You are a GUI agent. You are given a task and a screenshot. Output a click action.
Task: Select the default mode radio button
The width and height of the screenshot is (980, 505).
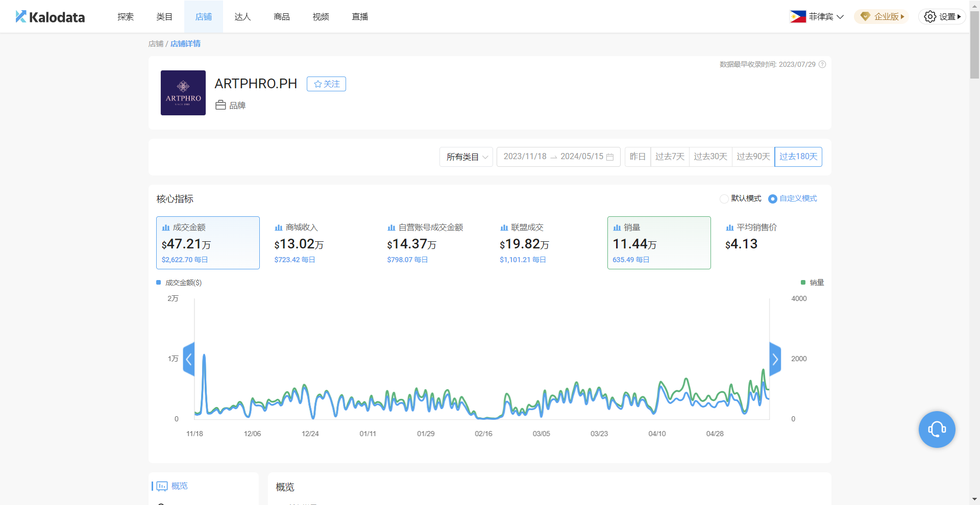[x=724, y=199]
